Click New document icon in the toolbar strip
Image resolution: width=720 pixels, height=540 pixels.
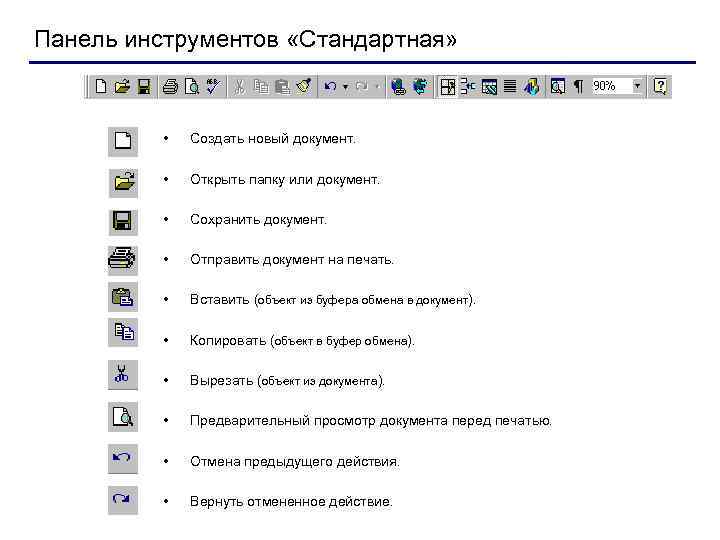coord(101,86)
